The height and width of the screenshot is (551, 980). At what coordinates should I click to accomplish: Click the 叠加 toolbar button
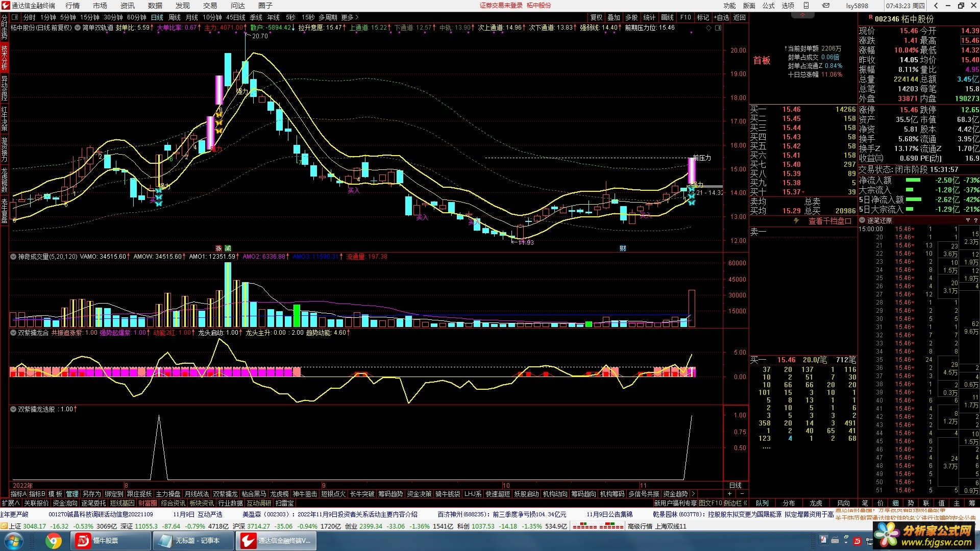(x=614, y=17)
